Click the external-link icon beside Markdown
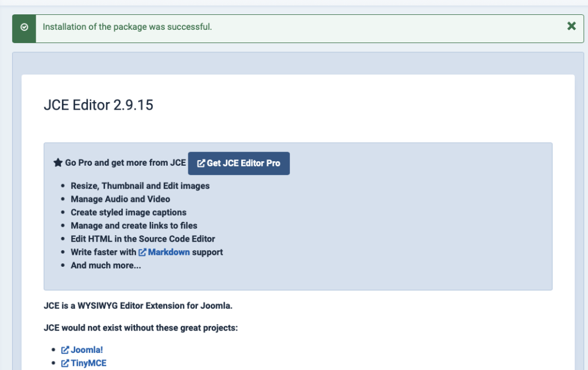 (144, 252)
